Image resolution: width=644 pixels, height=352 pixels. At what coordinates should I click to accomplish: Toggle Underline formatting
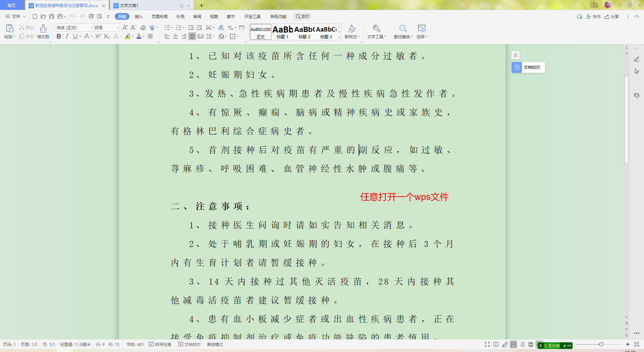[75, 36]
